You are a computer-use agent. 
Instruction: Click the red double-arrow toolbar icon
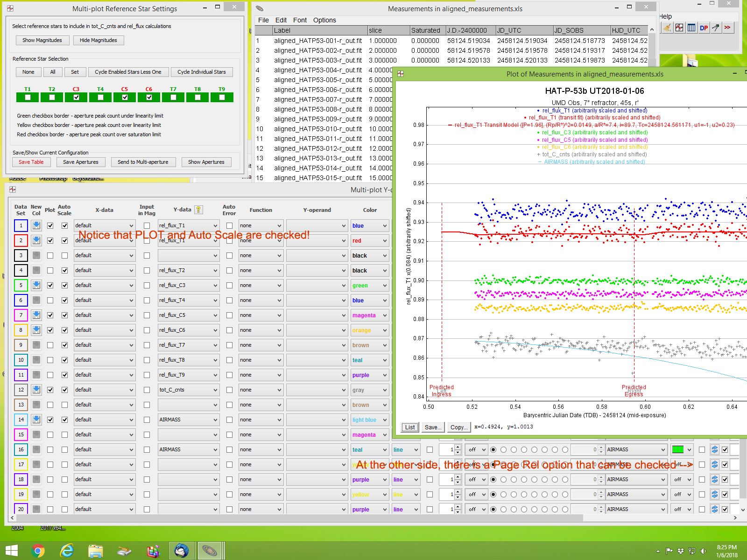[x=727, y=28]
